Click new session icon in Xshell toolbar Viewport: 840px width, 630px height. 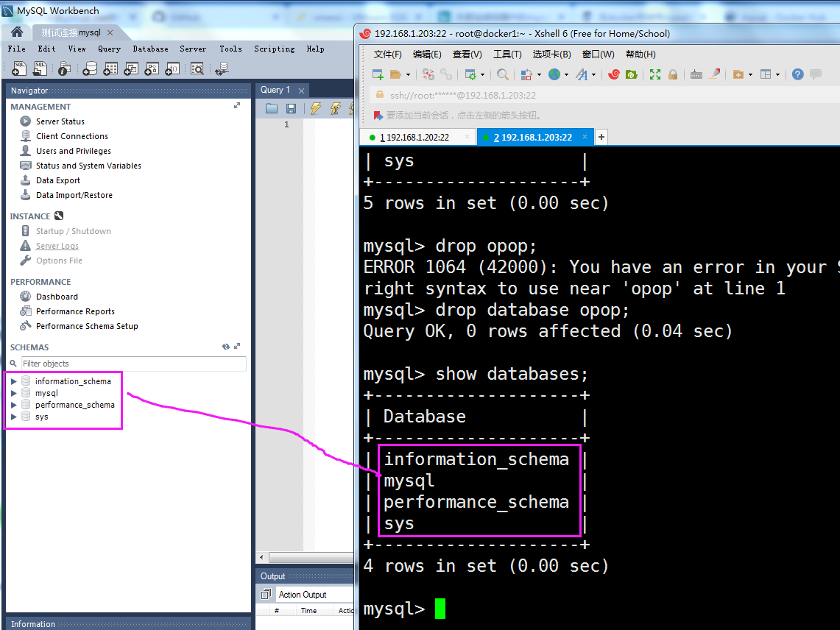click(x=378, y=74)
